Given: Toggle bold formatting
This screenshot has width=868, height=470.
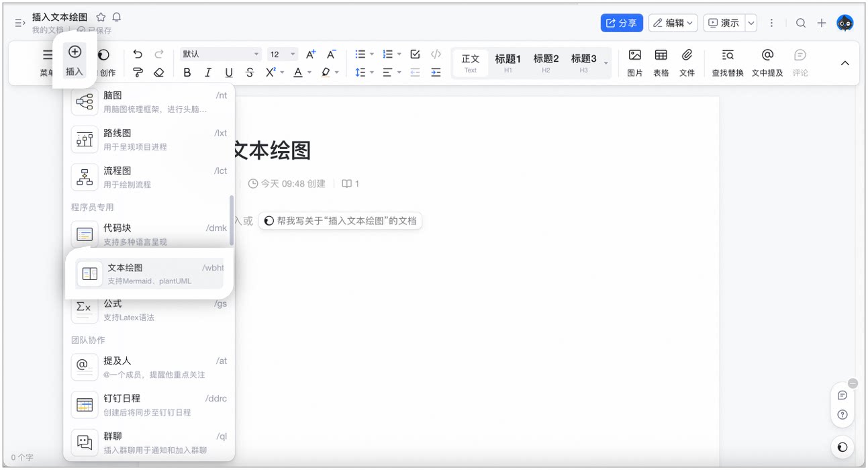Looking at the screenshot, I should tap(187, 73).
